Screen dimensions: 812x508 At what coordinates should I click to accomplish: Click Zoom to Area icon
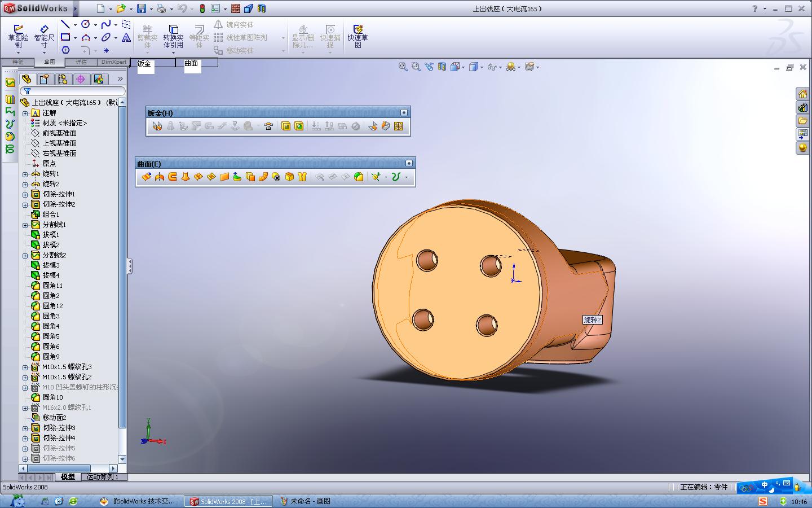click(x=416, y=67)
